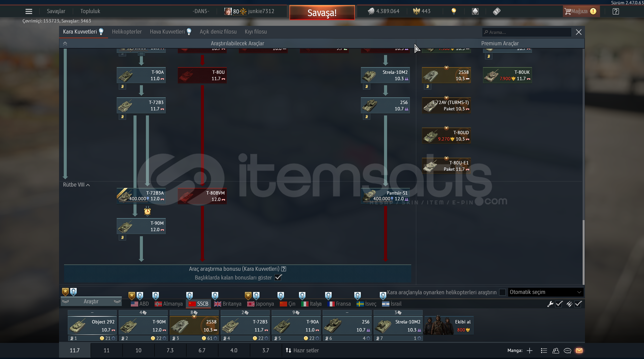Viewport: 644px width, 359px height.
Task: Switch to Helikopterler tab
Action: 127,32
